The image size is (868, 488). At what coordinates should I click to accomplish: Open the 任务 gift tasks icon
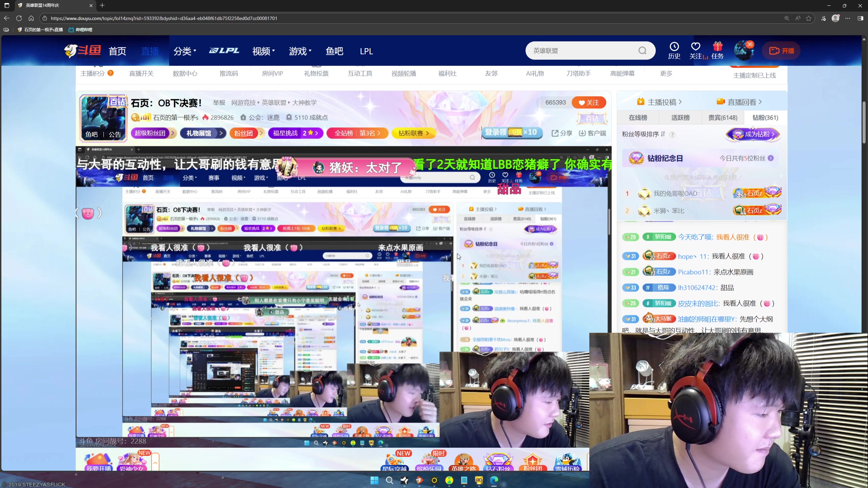[x=717, y=51]
